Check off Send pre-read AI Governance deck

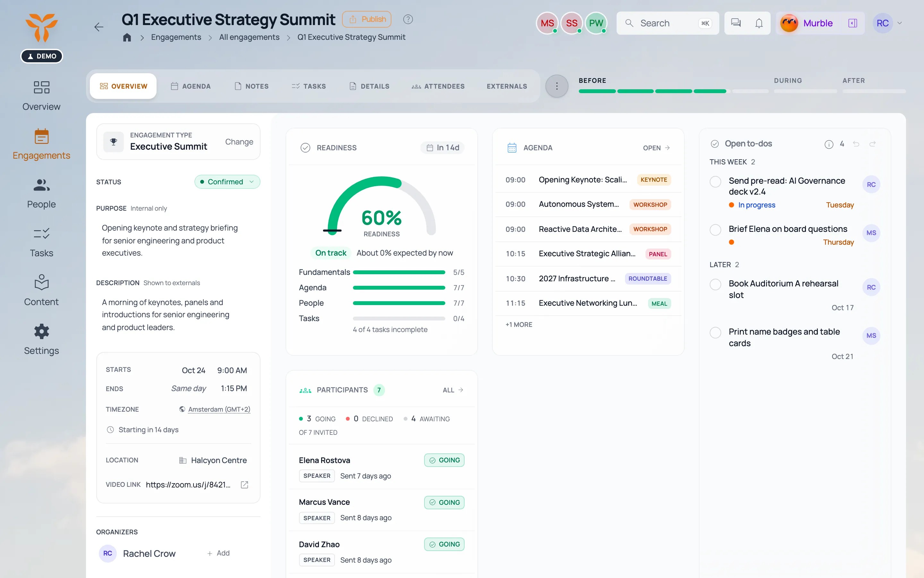715,181
